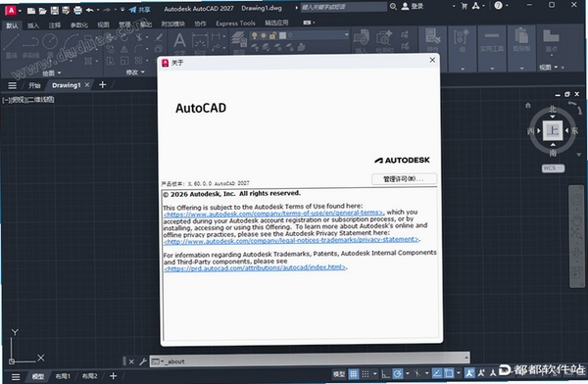Click the search magnifier icon in title bar

tap(393, 7)
